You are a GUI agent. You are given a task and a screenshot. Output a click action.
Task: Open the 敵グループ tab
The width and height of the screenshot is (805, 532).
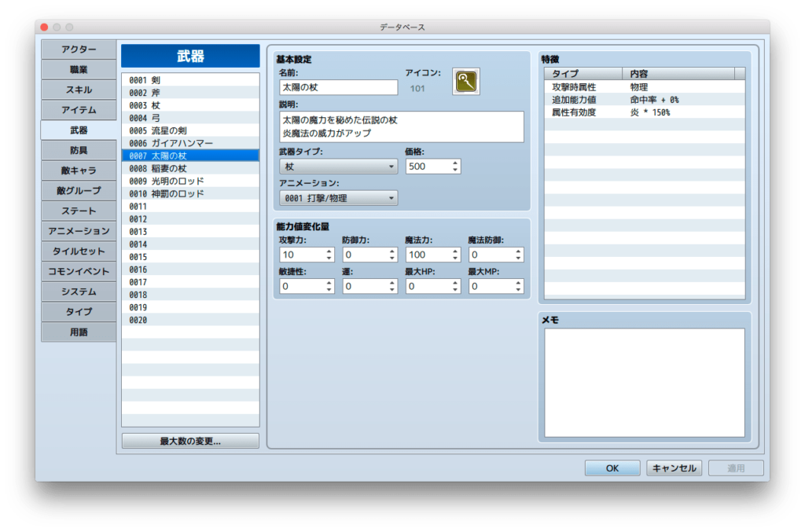tap(79, 190)
